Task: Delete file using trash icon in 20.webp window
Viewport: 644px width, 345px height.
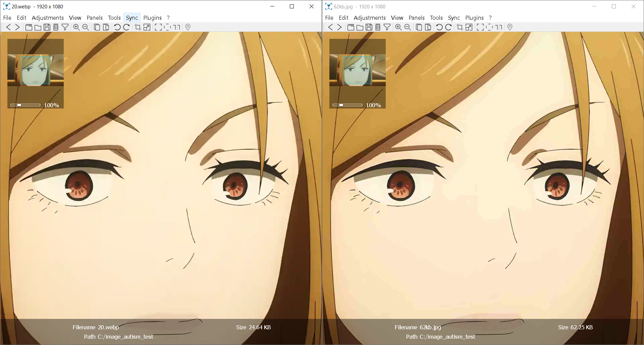Action: click(x=56, y=27)
